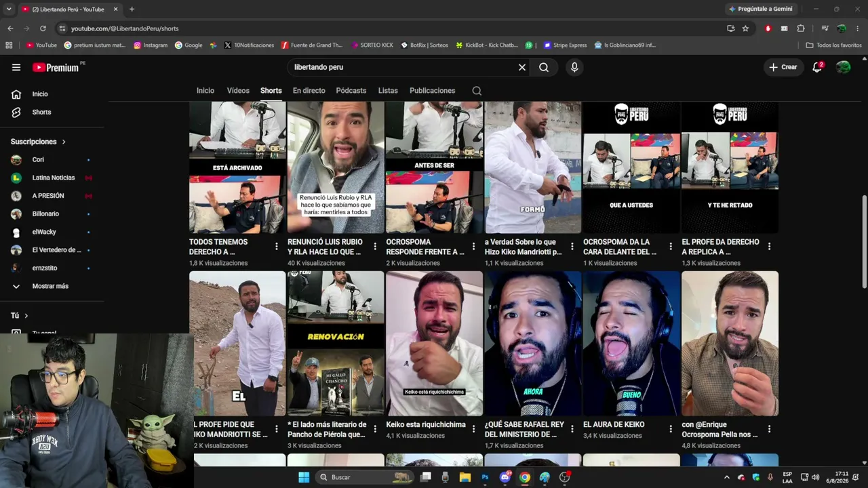
Task: Open a new browser tab
Action: tap(132, 9)
